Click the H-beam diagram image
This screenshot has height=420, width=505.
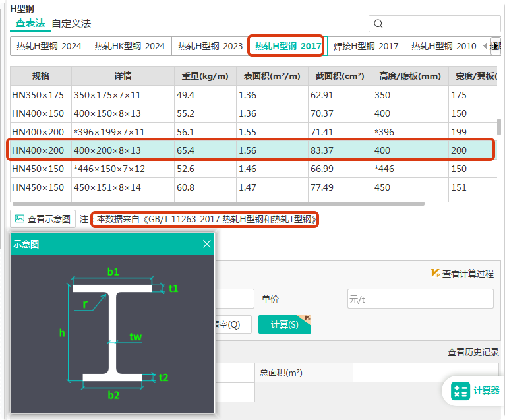click(113, 334)
